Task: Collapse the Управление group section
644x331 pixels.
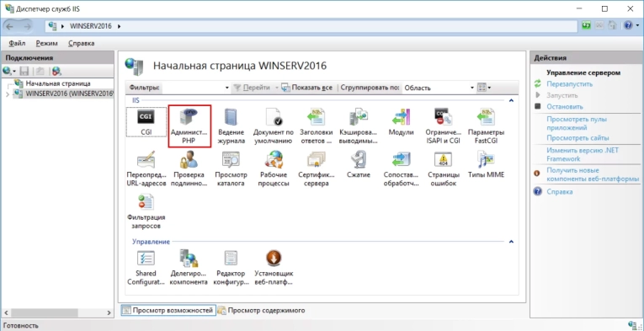Action: pos(511,242)
